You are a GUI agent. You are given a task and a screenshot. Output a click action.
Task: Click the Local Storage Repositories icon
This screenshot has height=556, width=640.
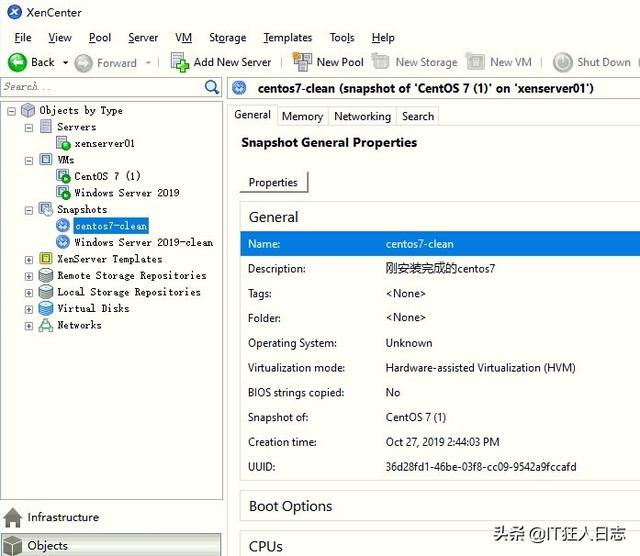pyautogui.click(x=46, y=291)
